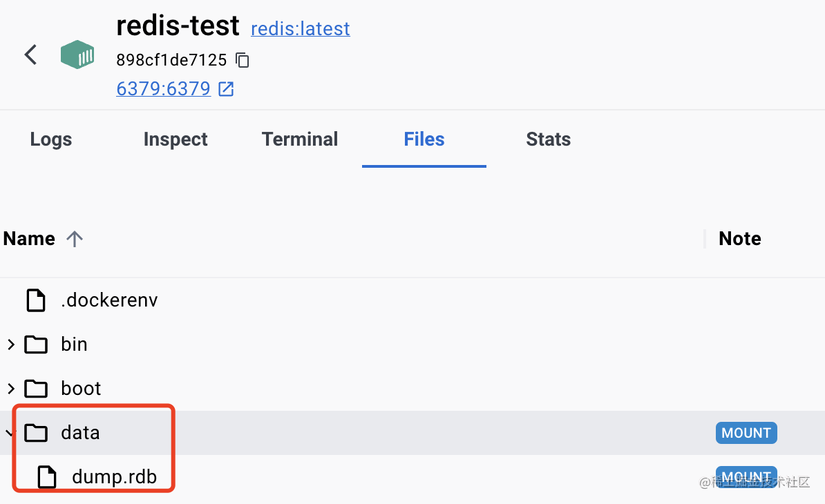
Task: Show the Stats tab
Action: click(x=548, y=139)
